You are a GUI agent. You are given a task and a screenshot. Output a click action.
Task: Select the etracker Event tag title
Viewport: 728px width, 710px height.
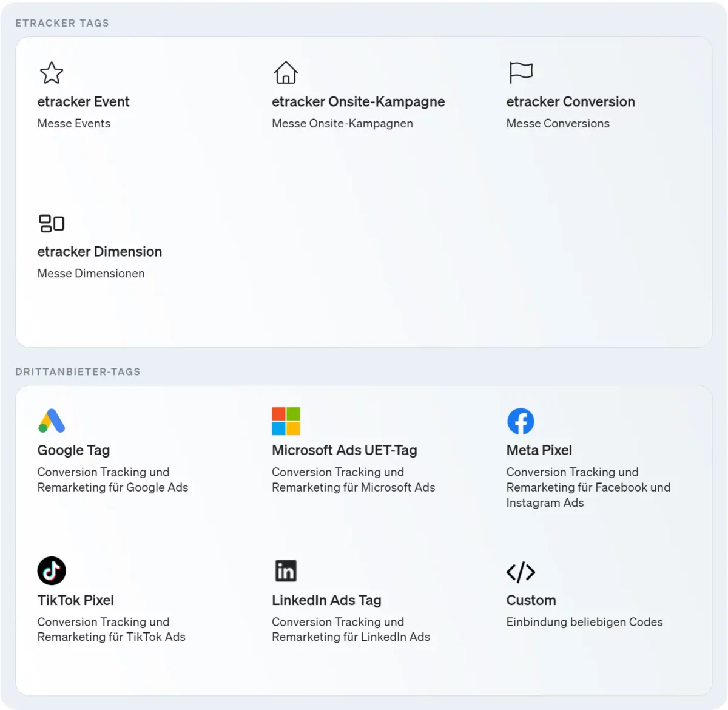[83, 102]
